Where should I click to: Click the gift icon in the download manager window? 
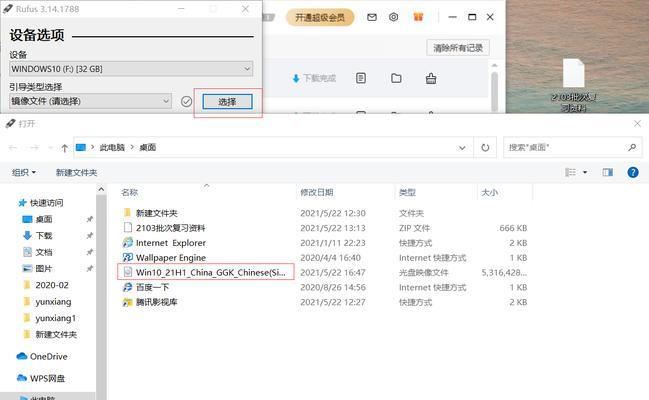tap(418, 17)
